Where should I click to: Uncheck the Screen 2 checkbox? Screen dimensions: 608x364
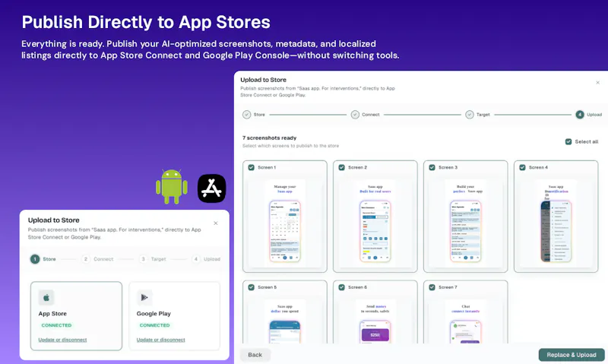[341, 167]
